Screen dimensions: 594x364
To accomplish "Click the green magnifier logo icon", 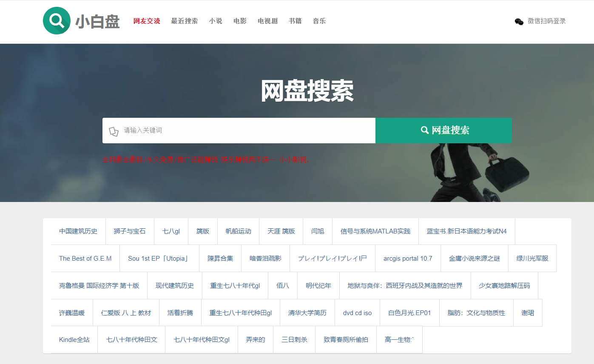I will 57,21.
